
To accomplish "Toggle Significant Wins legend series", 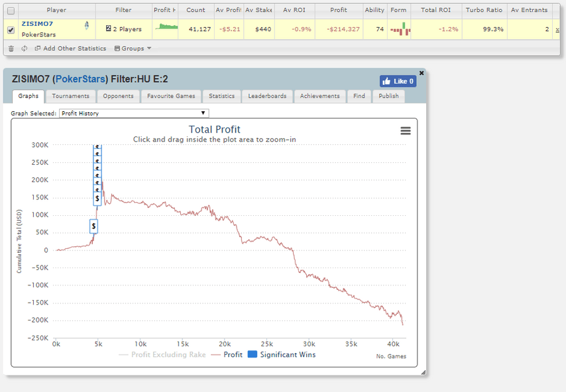I will click(282, 355).
